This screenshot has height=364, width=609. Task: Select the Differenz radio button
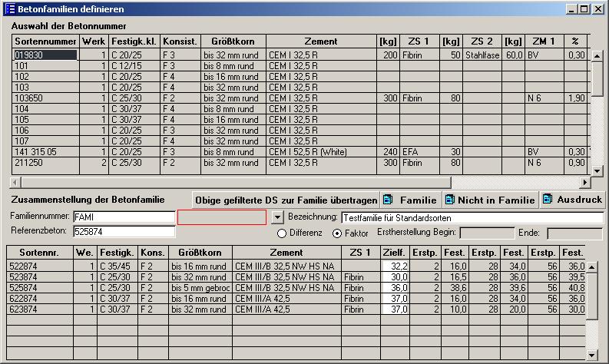[x=282, y=233]
